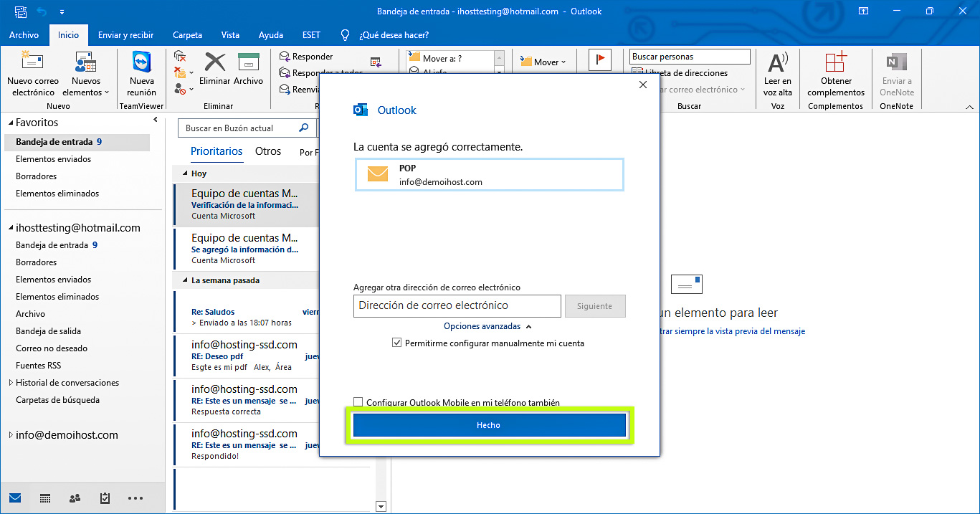
Task: Collapse La semana pasada message group
Action: pyautogui.click(x=184, y=281)
